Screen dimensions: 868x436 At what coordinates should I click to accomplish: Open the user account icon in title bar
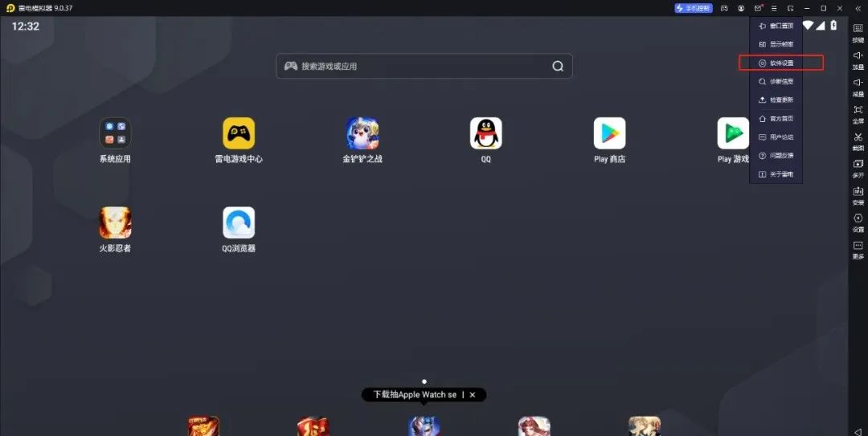pyautogui.click(x=741, y=8)
